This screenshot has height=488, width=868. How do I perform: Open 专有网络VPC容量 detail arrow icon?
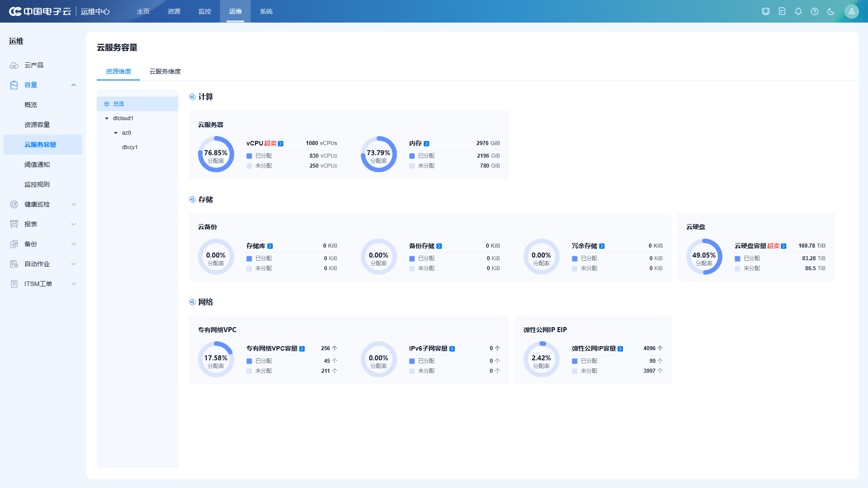click(x=302, y=349)
